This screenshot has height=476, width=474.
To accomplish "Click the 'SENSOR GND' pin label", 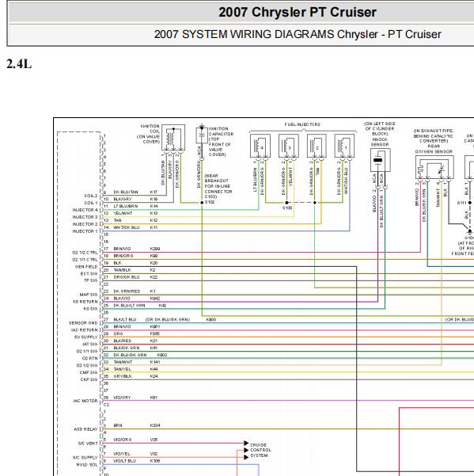I will pyautogui.click(x=83, y=323).
